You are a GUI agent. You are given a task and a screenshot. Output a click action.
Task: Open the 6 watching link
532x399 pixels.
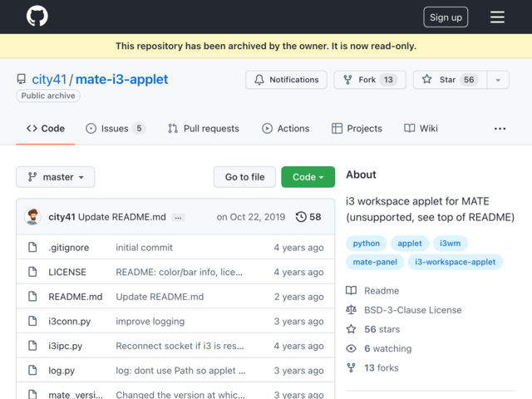[388, 348]
